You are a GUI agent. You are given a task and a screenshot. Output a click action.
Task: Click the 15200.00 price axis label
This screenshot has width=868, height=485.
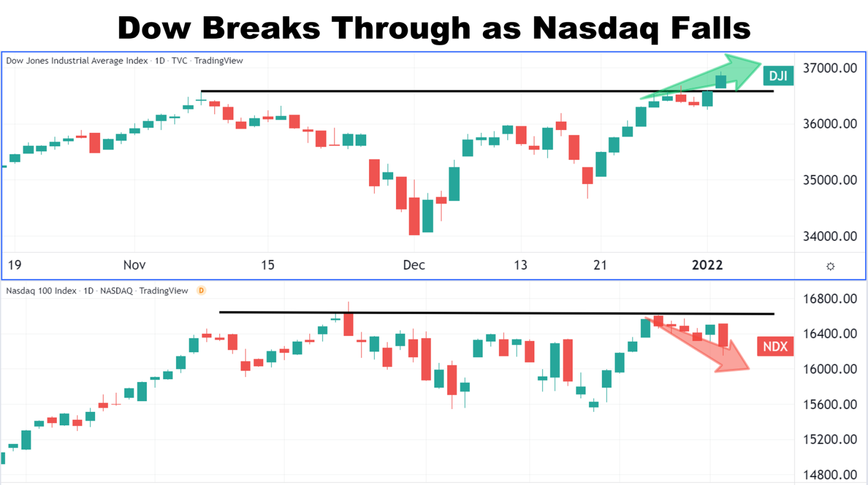point(830,439)
